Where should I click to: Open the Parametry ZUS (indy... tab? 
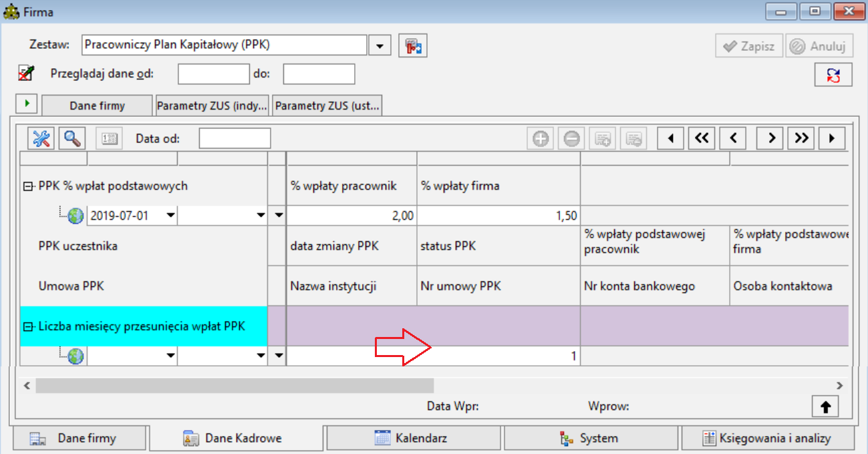[x=212, y=106]
